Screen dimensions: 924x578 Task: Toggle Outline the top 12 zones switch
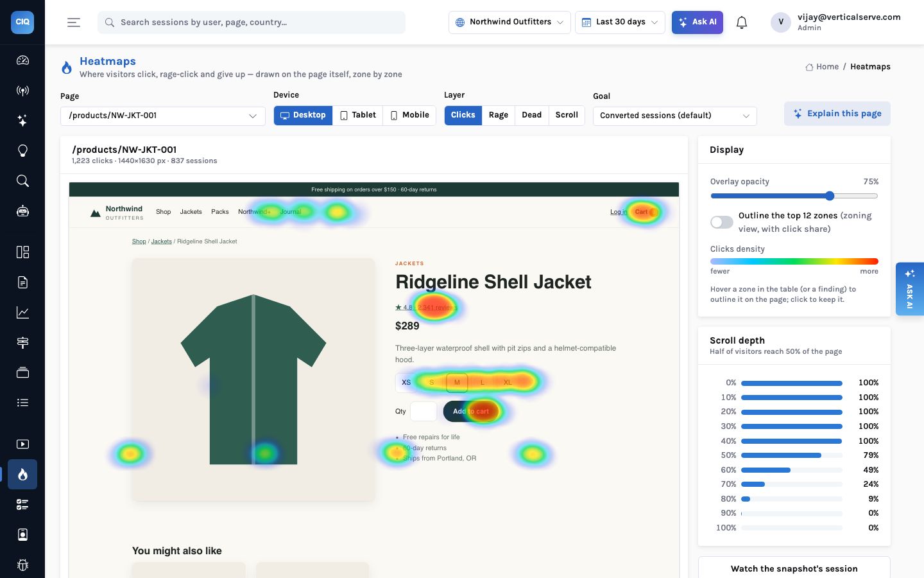tap(722, 222)
